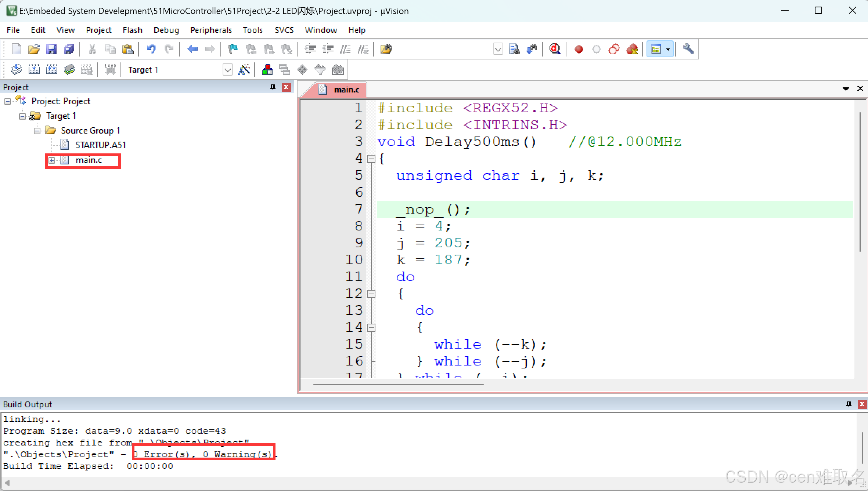
Task: Expand the main.c tree node
Action: [x=52, y=160]
